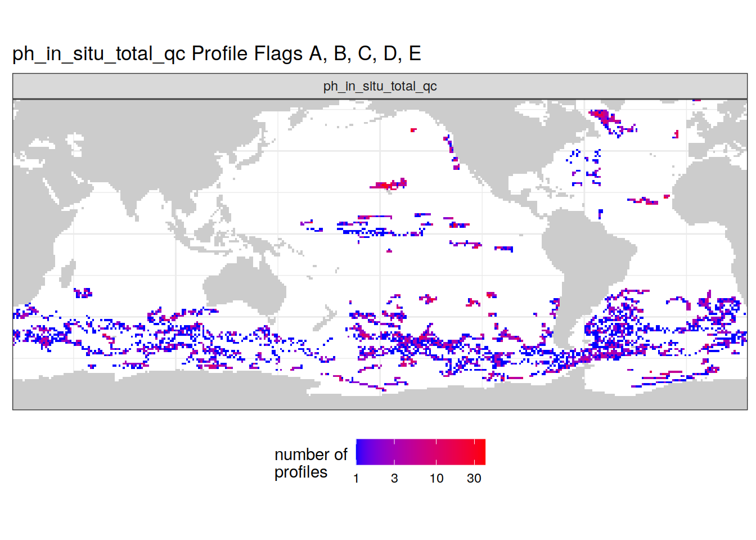
Task: Click legend tick label 30
Action: point(474,479)
